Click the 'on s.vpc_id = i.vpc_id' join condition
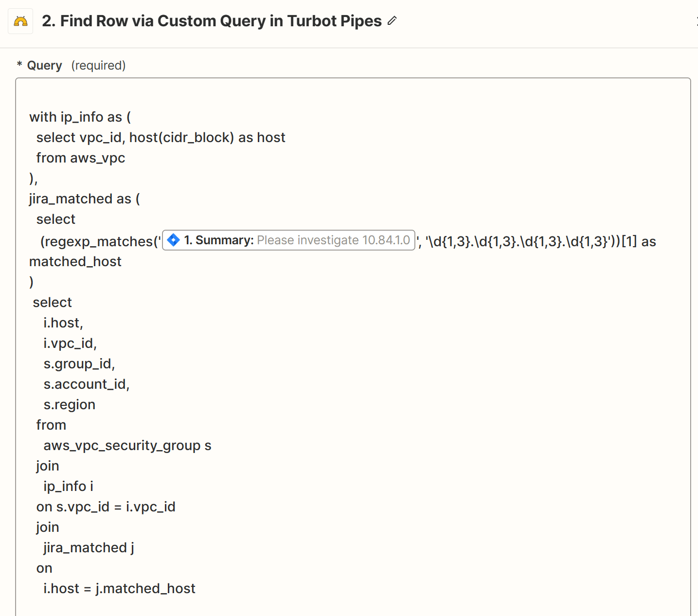This screenshot has width=698, height=616. tap(106, 507)
